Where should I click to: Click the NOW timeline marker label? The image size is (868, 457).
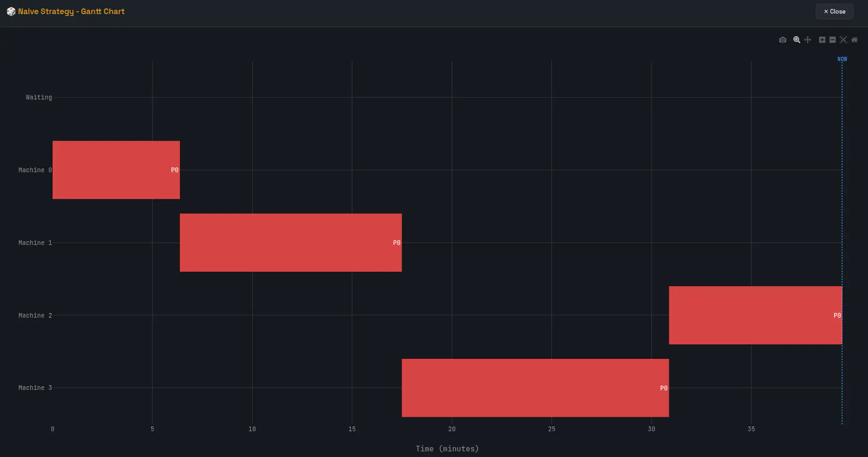click(842, 59)
